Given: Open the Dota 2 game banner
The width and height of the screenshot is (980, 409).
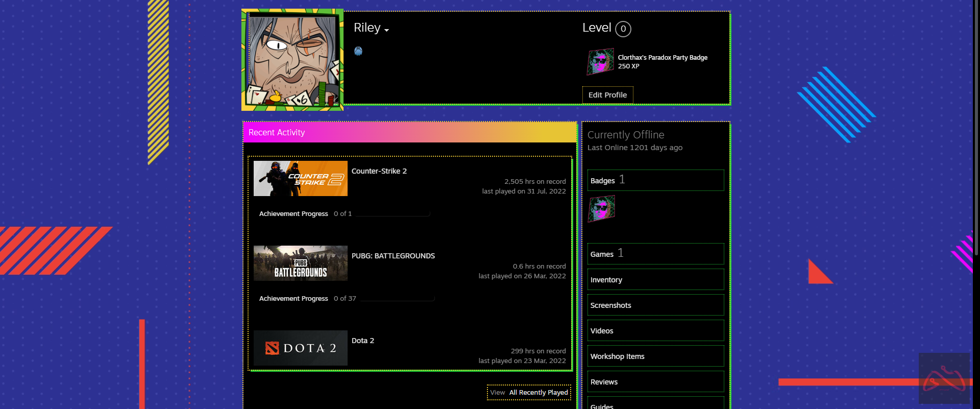Looking at the screenshot, I should (301, 348).
